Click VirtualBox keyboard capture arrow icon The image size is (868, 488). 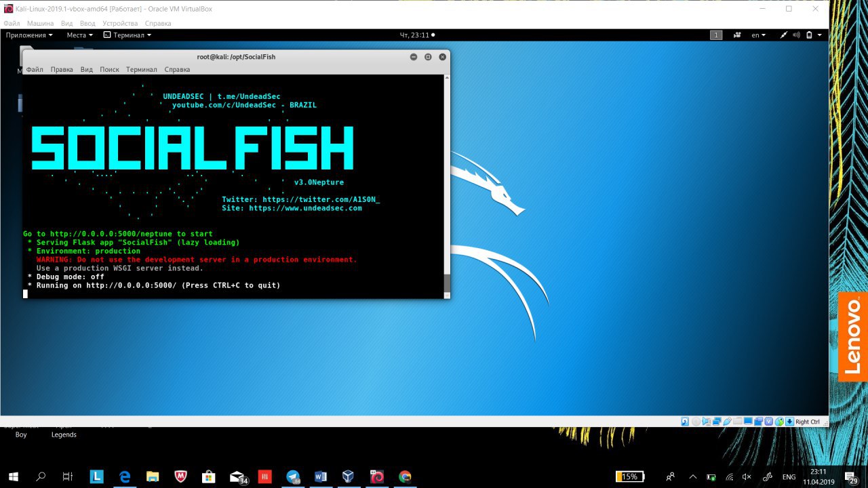point(789,422)
